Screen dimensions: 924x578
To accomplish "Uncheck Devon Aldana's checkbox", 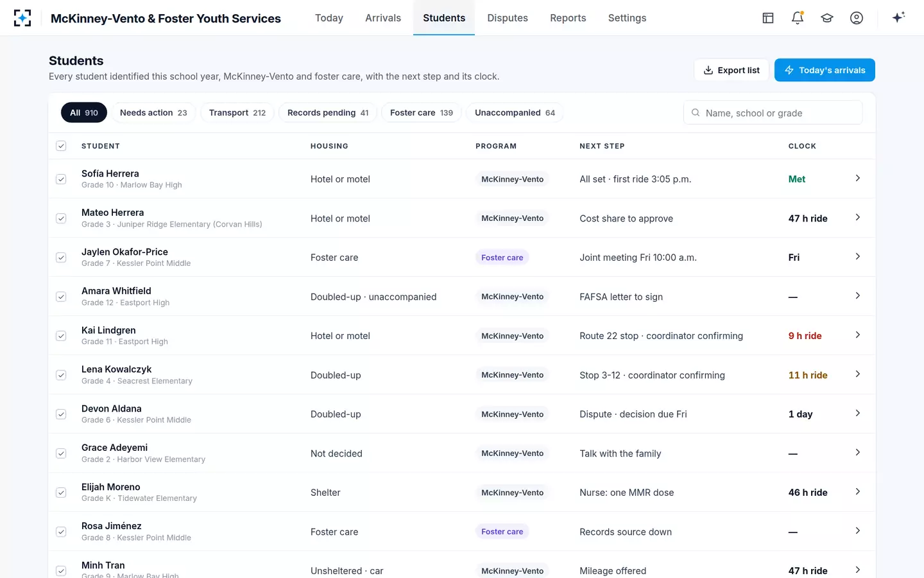I will pos(61,414).
